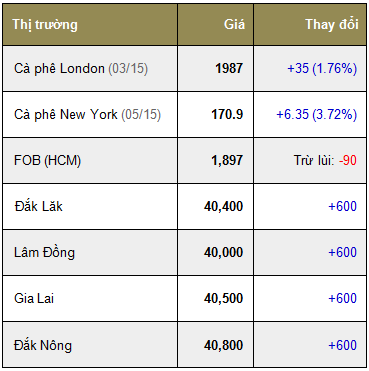
Task: Click the FOB (HCM) market label
Action: (x=47, y=161)
